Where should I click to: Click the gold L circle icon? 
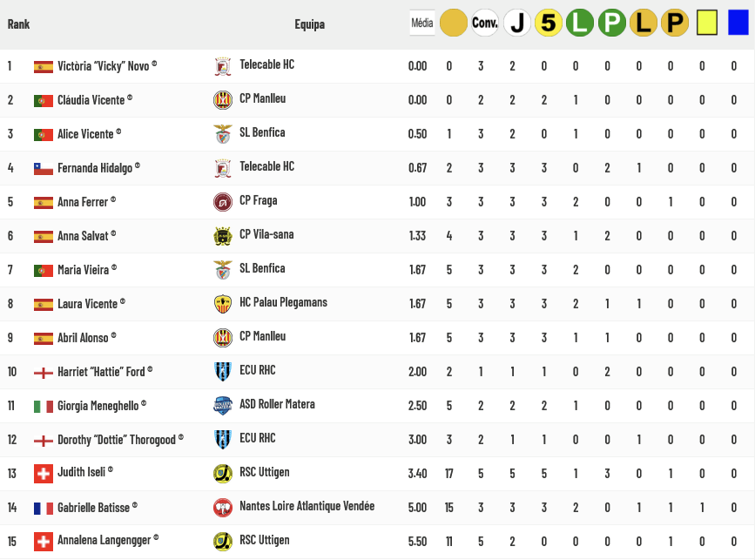point(644,23)
